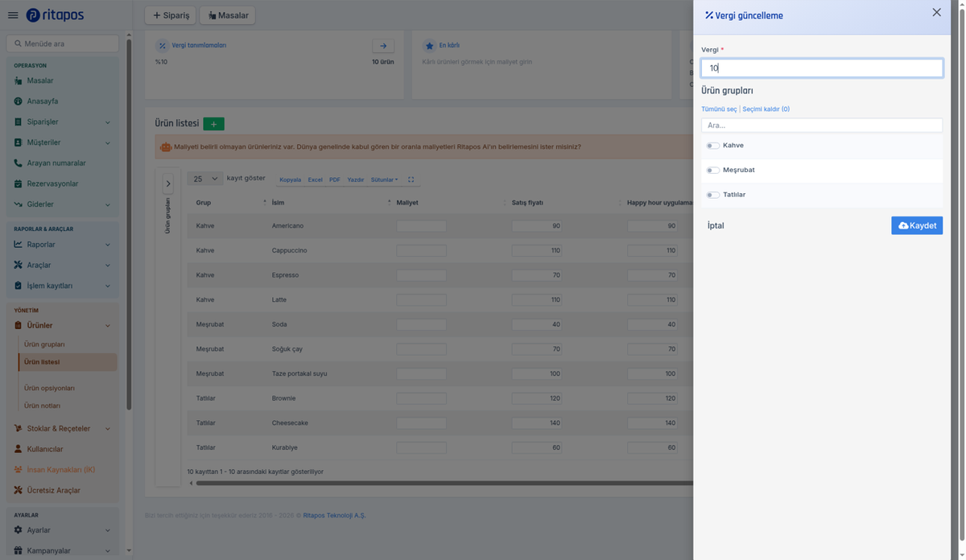Click the Kullanıcılar user icon
The image size is (966, 560).
pos(19,449)
